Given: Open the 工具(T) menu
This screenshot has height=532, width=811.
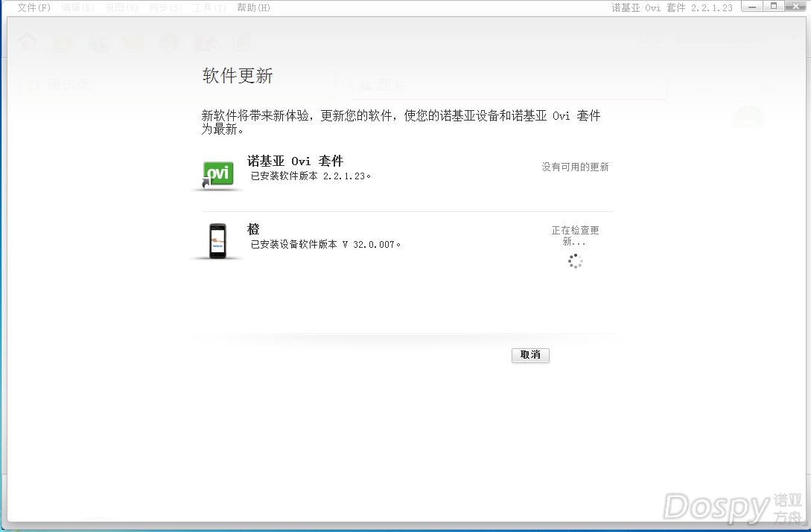Looking at the screenshot, I should (210, 7).
